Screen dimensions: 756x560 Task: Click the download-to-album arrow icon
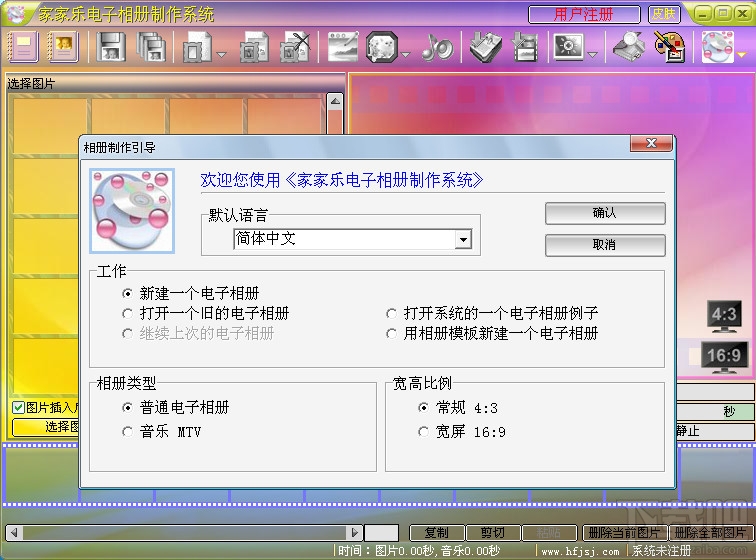[486, 47]
